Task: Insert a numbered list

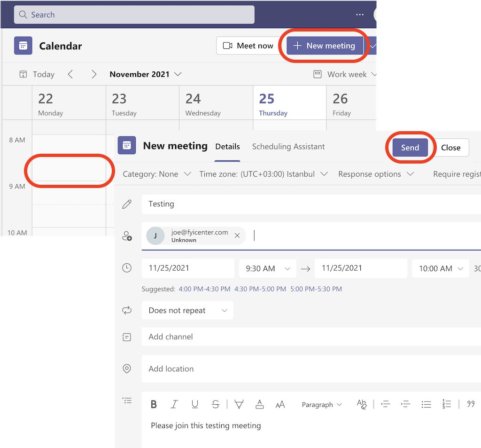Action: [446, 404]
